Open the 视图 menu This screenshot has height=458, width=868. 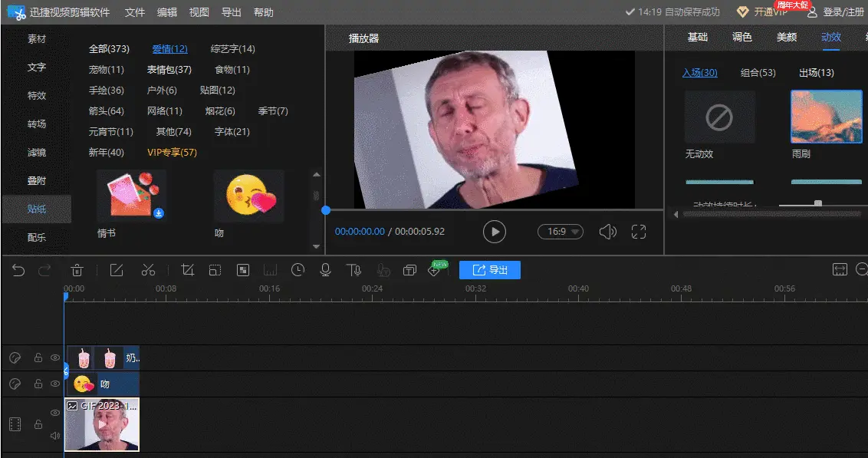click(199, 12)
